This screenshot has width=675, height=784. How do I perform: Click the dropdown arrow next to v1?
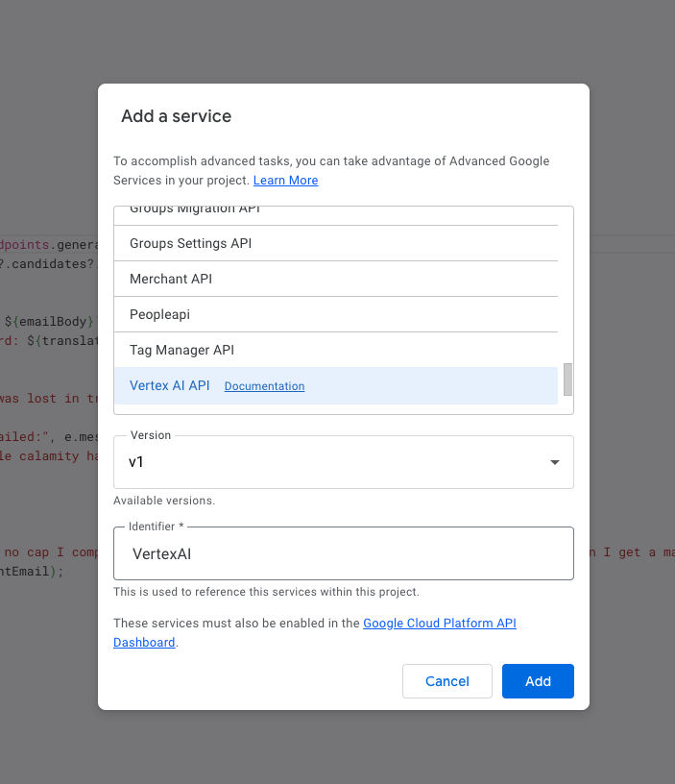554,462
